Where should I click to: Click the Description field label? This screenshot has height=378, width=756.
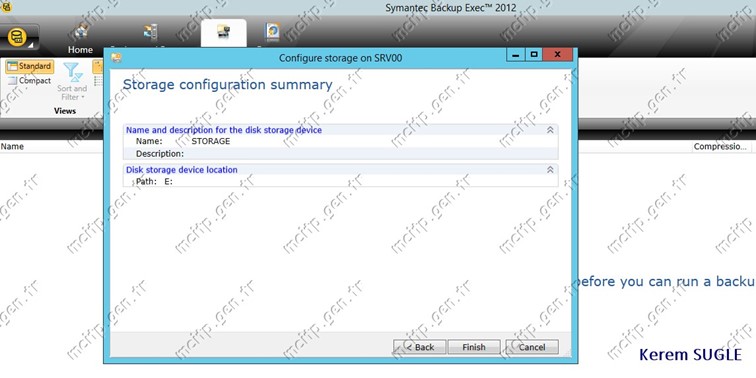pyautogui.click(x=160, y=154)
